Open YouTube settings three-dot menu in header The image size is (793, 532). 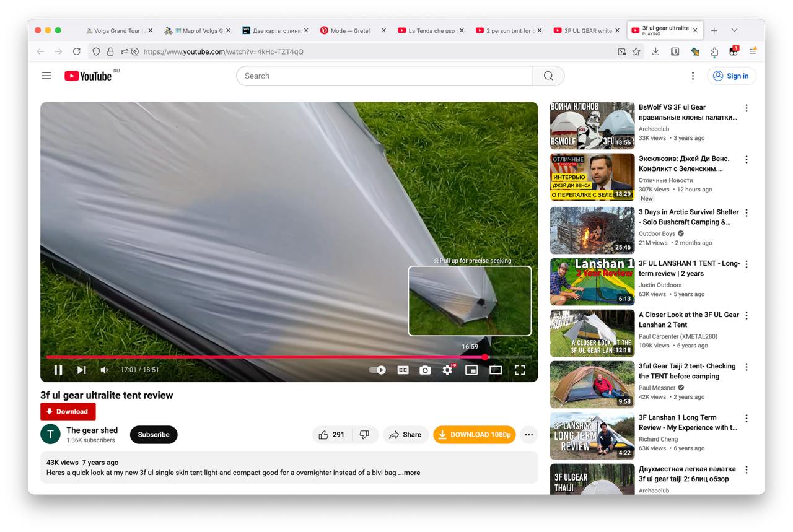point(693,76)
